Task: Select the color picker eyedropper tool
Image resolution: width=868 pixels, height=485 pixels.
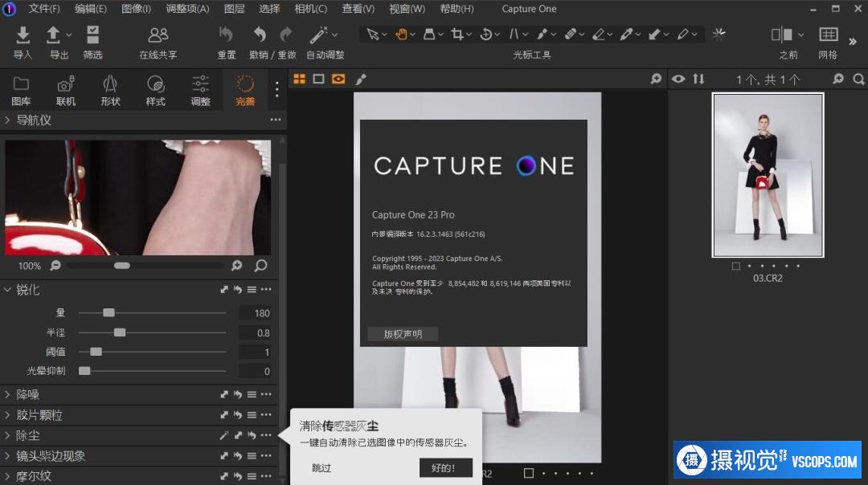Action: coord(627,35)
